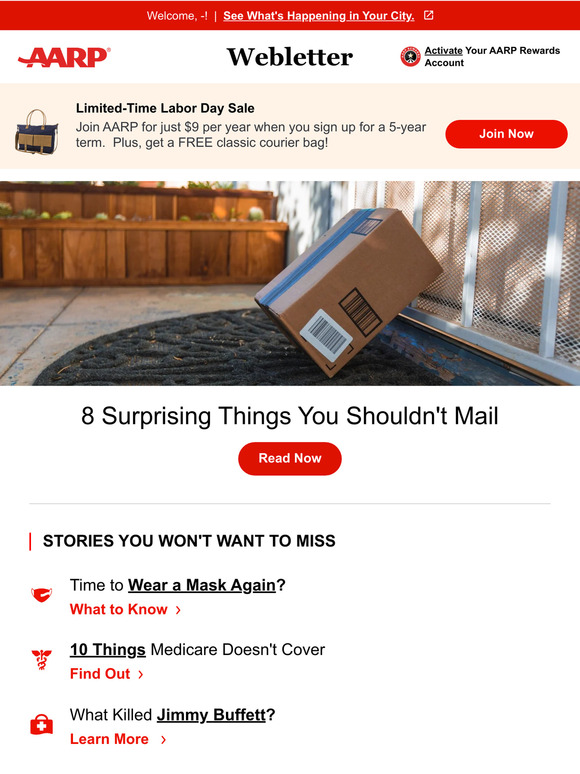Open the Wear a Mask Again link
580x774 pixels.
click(x=202, y=585)
